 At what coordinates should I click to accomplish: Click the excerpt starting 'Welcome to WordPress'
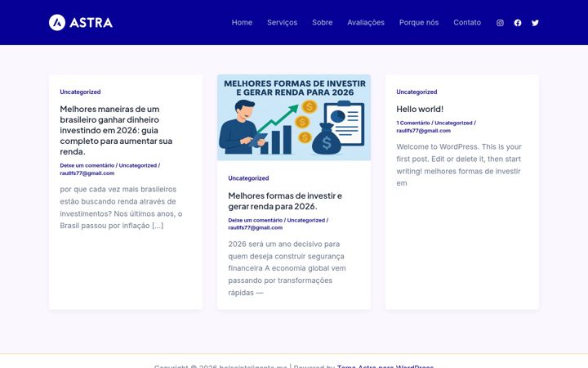(459, 165)
